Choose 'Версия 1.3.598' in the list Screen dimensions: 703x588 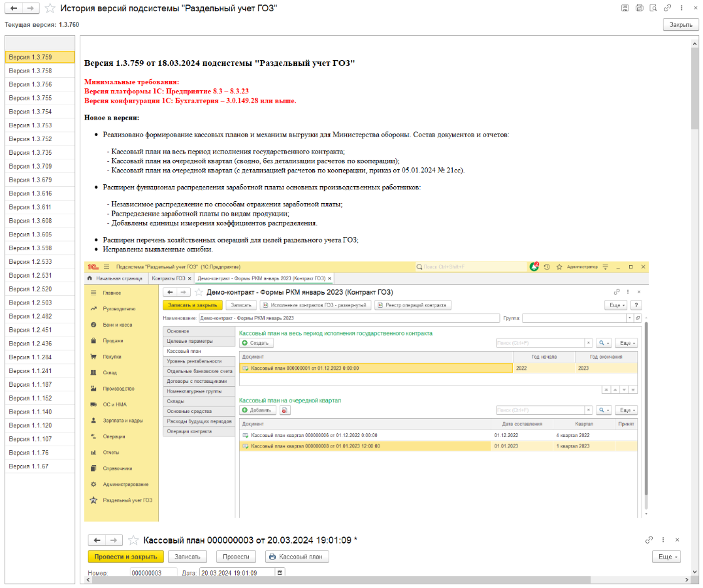(40, 248)
